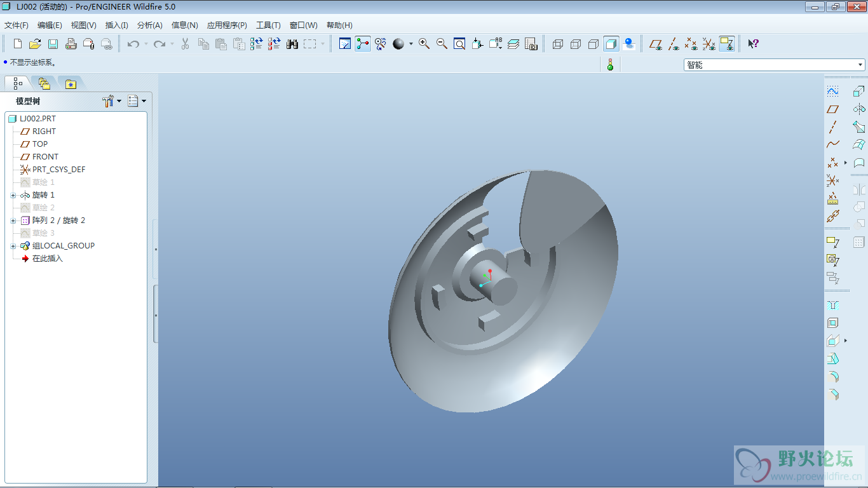Image resolution: width=868 pixels, height=488 pixels.
Task: Switch to the Folder Browser tab
Action: (x=44, y=83)
